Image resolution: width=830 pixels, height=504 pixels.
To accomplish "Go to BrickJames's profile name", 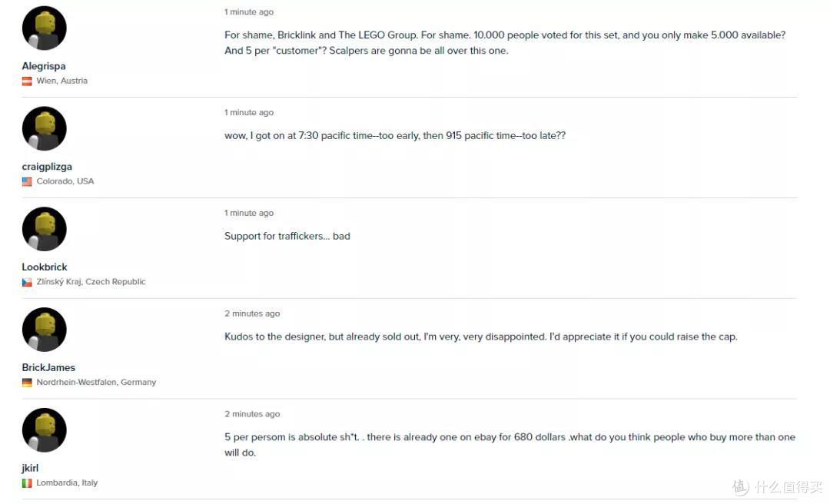I will 48,367.
